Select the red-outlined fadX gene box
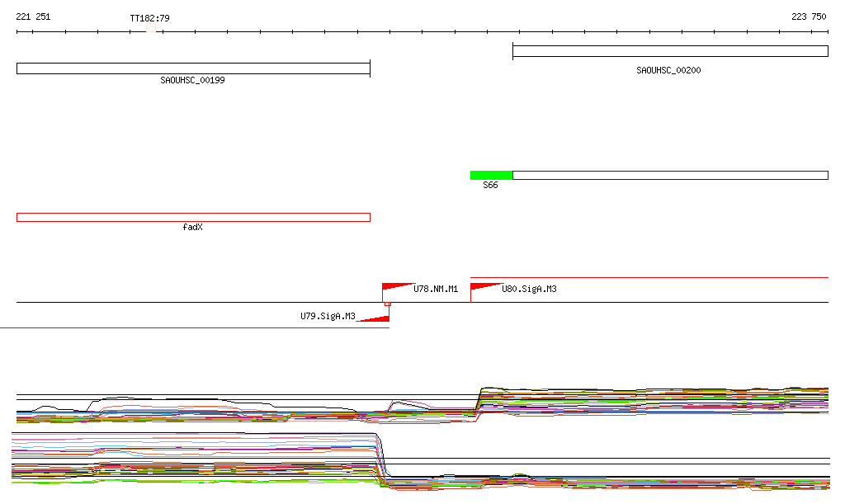Image resolution: width=845 pixels, height=504 pixels. [193, 217]
